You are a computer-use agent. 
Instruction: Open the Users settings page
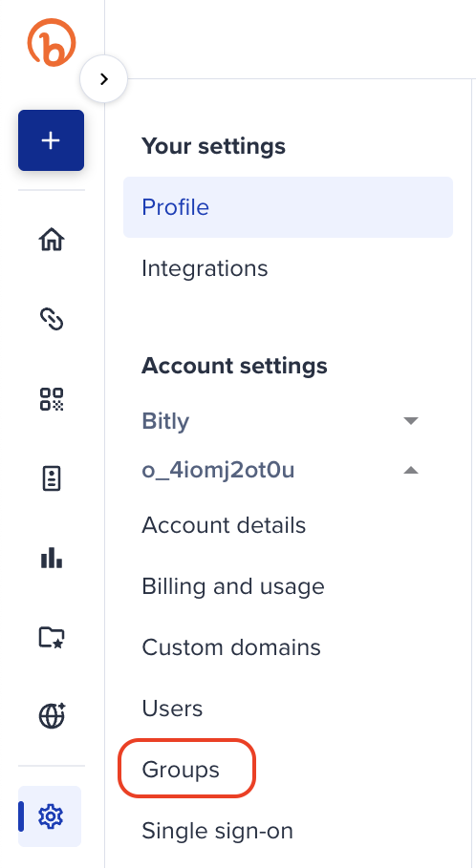172,708
